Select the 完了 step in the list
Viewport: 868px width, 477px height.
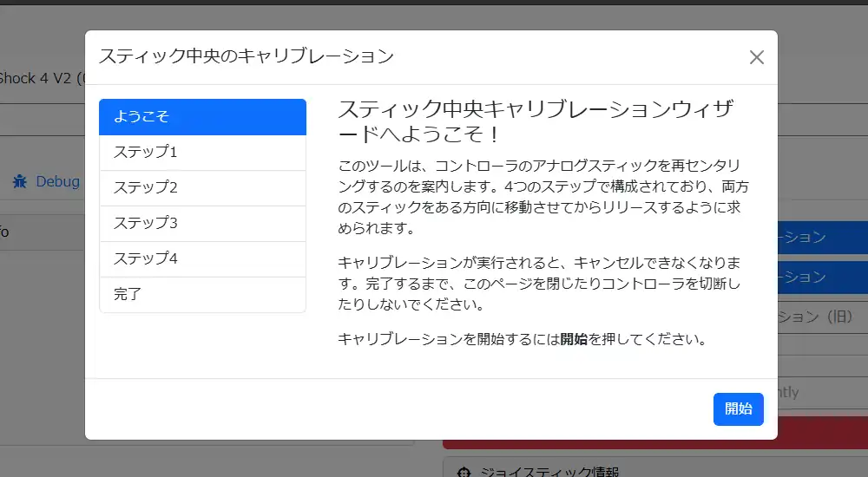[202, 294]
